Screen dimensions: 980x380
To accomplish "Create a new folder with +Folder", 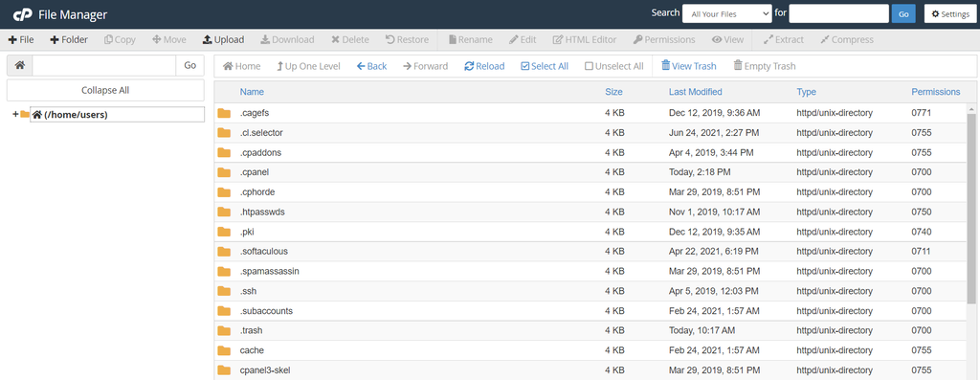I will (69, 39).
